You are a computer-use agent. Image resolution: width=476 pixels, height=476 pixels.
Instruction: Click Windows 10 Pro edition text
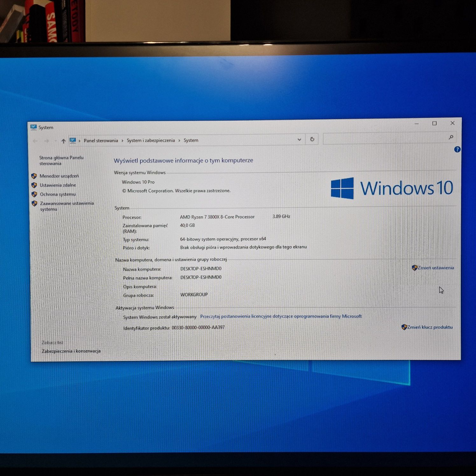(x=138, y=182)
